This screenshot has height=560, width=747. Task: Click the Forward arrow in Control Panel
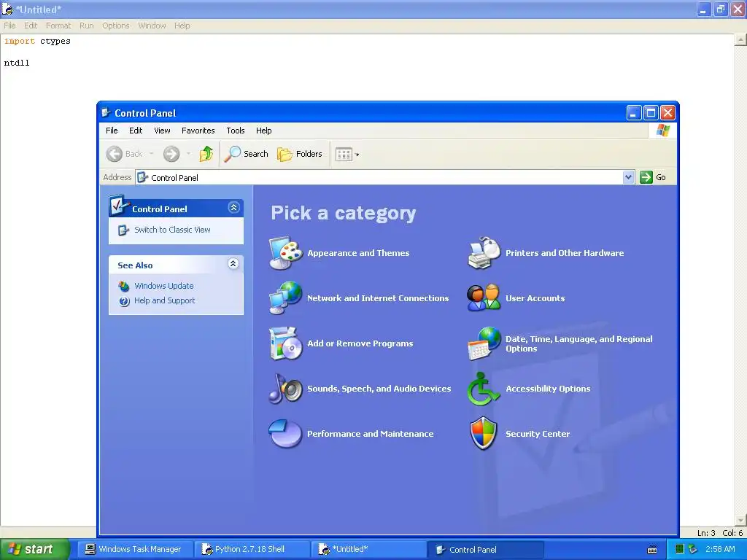coord(171,154)
